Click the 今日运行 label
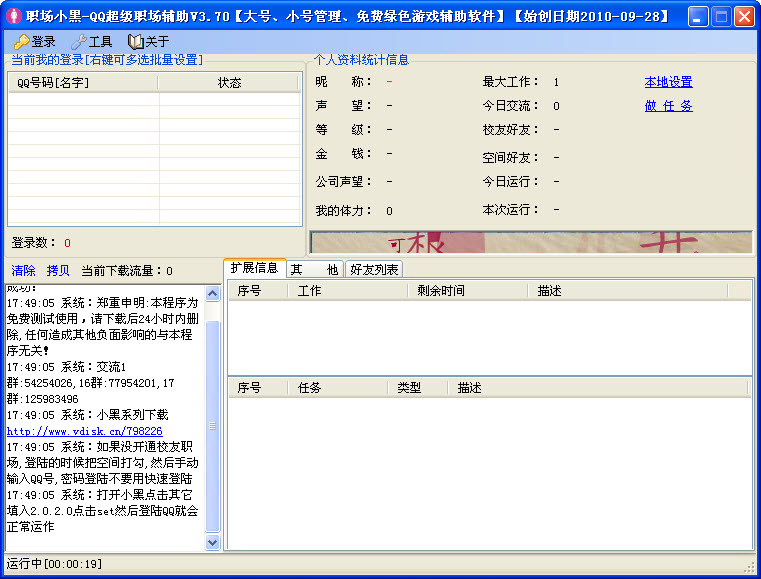 (x=510, y=182)
